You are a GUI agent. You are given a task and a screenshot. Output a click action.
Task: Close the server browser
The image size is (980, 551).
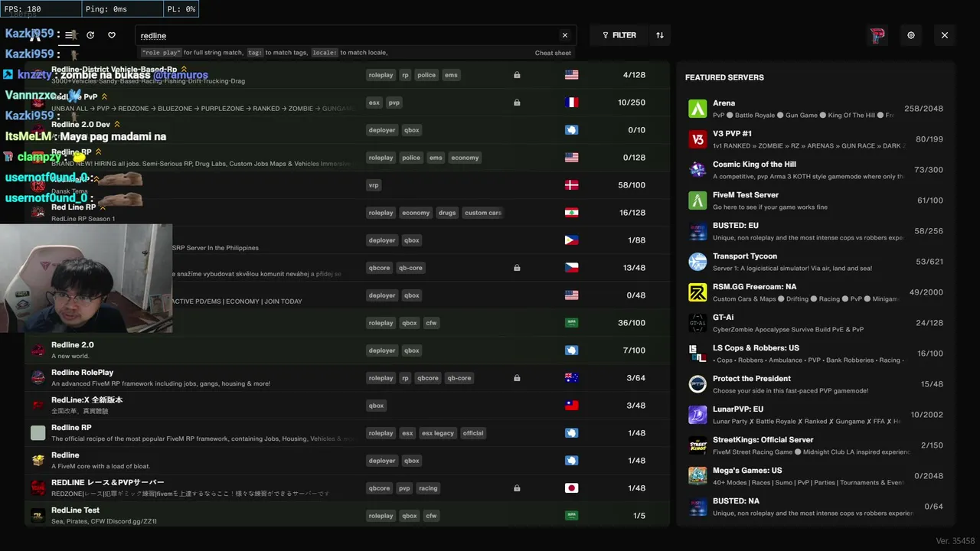point(945,35)
